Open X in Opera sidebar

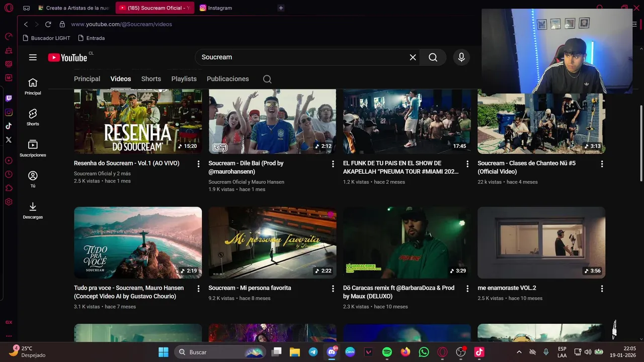[9, 140]
